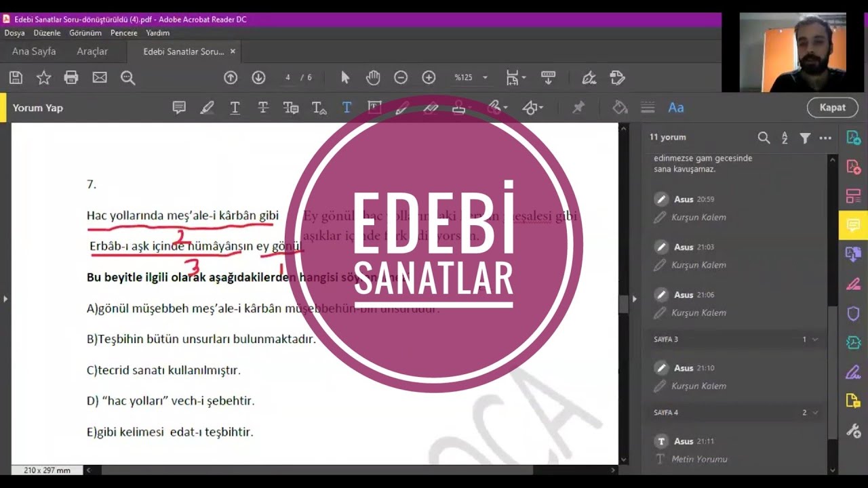Open Export PDF tool in right sidebar

[x=853, y=138]
